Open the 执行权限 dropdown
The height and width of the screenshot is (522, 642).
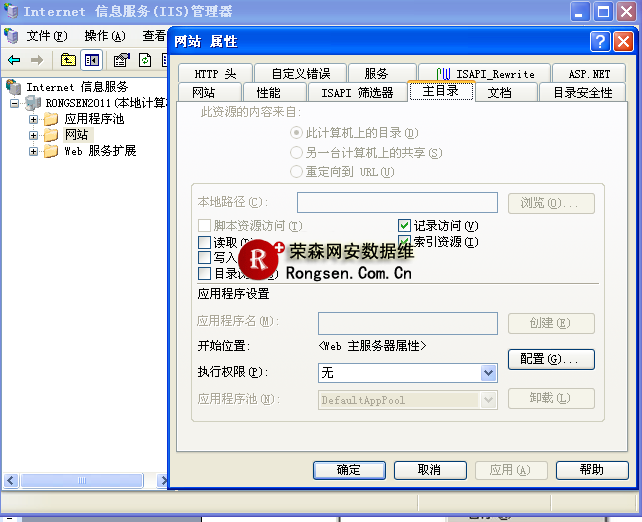pyautogui.click(x=488, y=373)
